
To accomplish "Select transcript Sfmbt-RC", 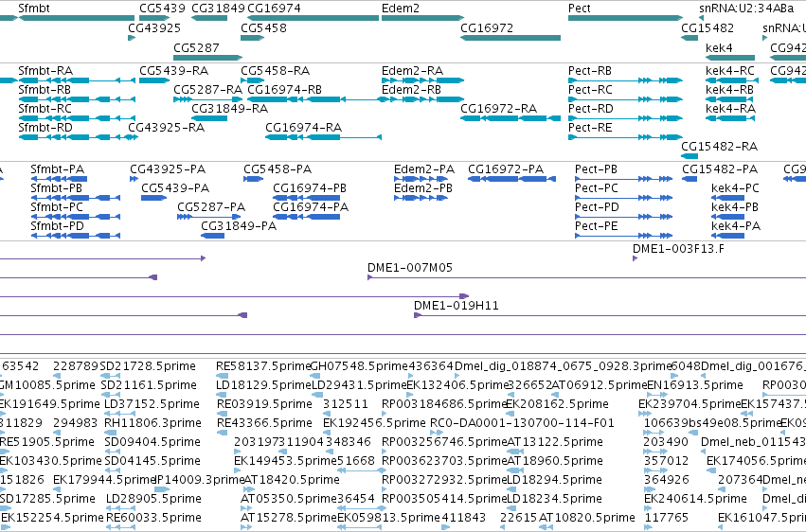I will [x=77, y=118].
